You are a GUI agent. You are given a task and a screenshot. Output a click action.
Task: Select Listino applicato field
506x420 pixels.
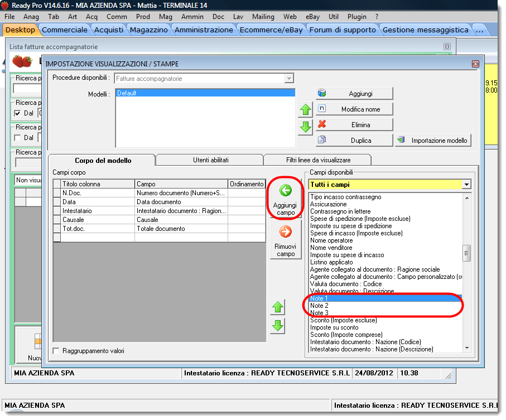point(385,262)
